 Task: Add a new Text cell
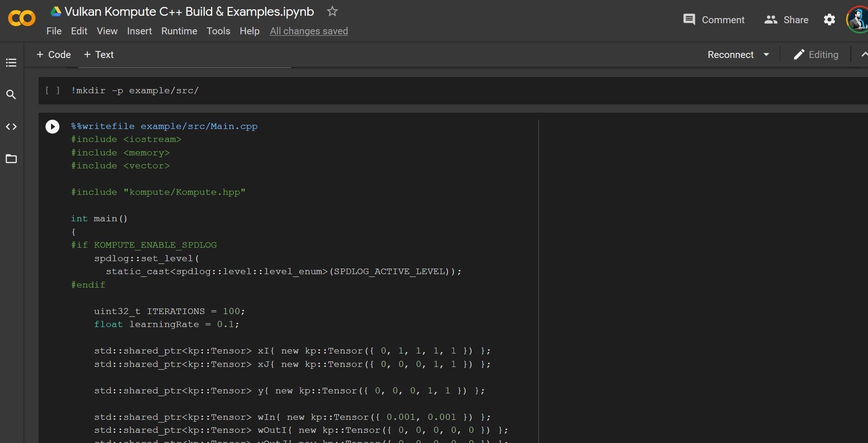tap(98, 55)
